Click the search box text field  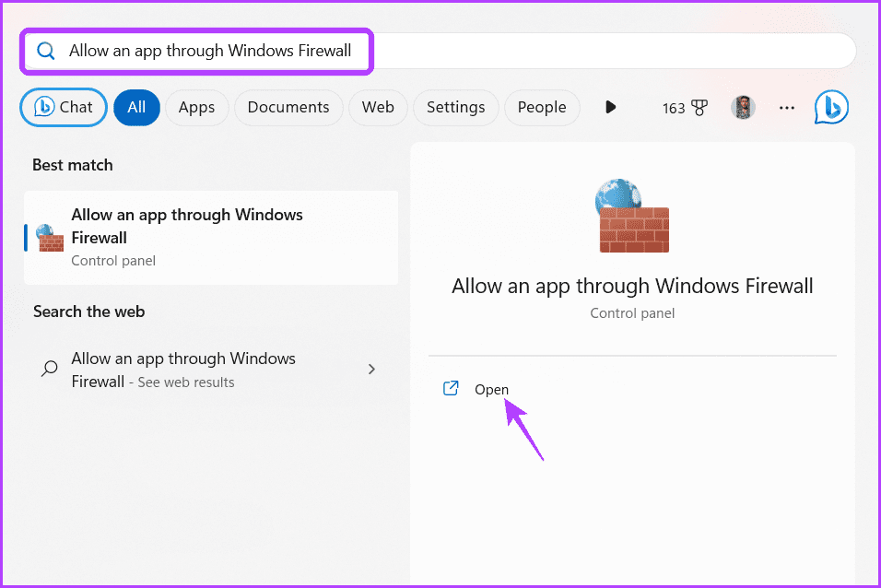click(x=440, y=51)
